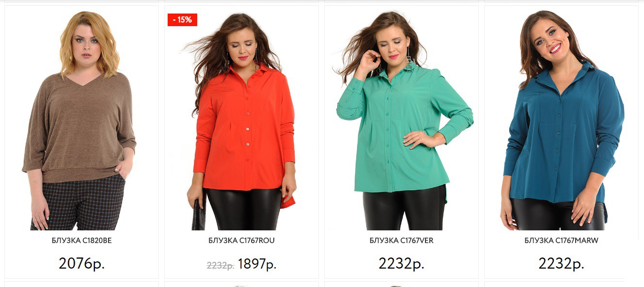Click the discounted price 1897р.
This screenshot has width=644, height=287.
tap(257, 264)
